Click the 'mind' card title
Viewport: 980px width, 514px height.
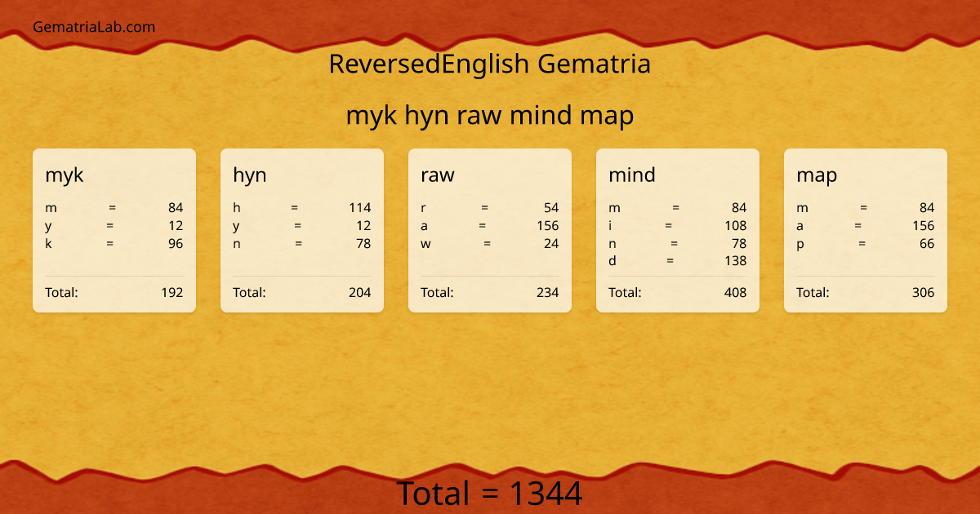[632, 175]
